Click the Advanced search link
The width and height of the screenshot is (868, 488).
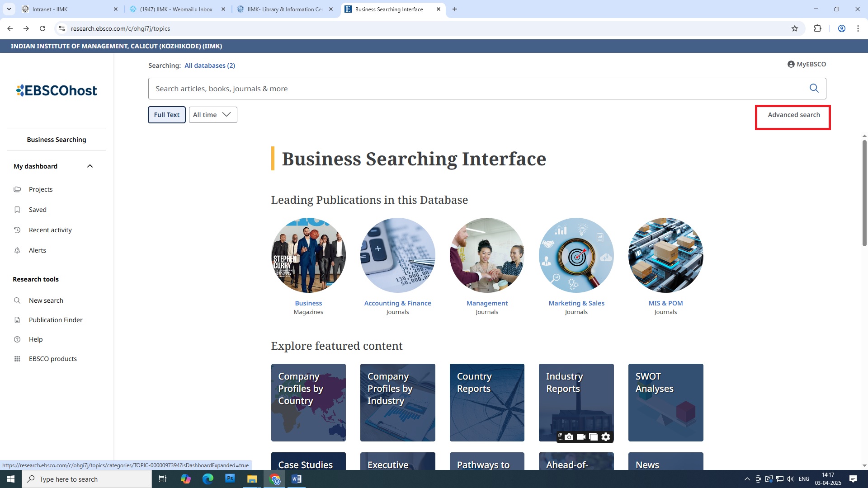pyautogui.click(x=793, y=115)
